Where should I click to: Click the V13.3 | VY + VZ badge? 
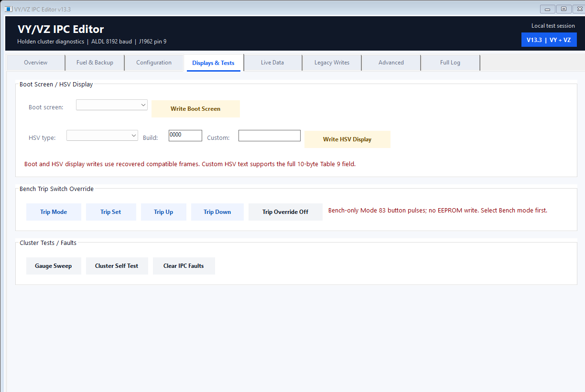(549, 40)
